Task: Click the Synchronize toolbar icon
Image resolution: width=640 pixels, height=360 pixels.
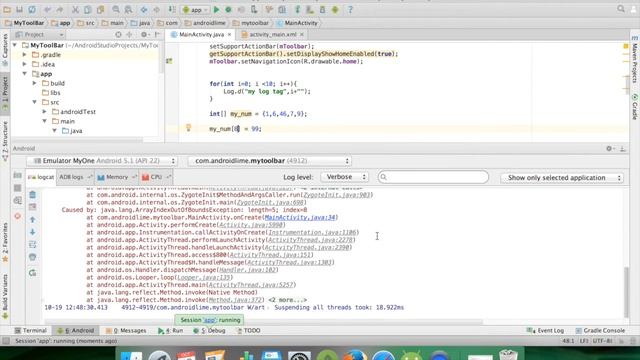Action: (x=32, y=9)
